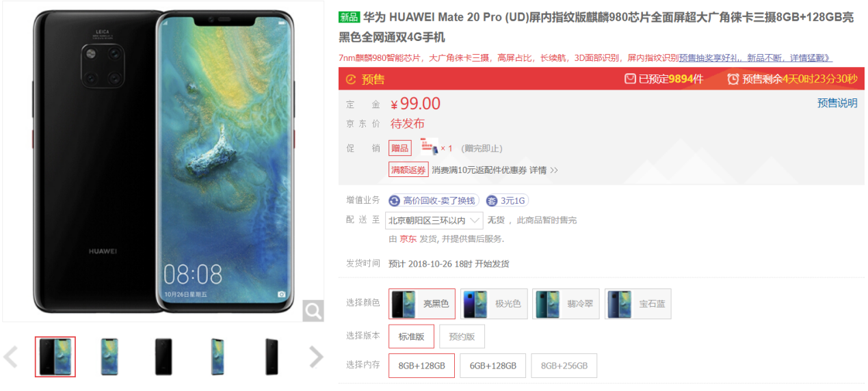Viewport: 868px width, 391px height.
Task: Show next thumbnails with right arrow
Action: [x=316, y=356]
